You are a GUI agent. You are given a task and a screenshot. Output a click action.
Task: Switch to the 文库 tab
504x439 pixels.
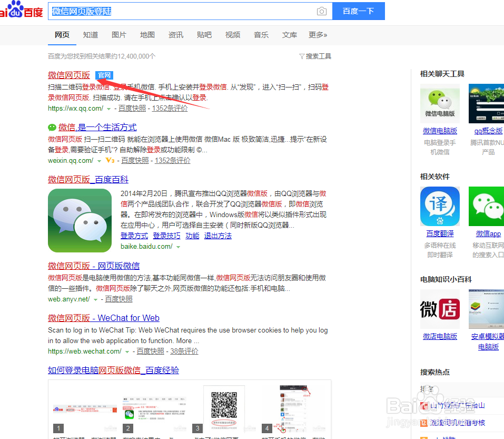point(290,35)
